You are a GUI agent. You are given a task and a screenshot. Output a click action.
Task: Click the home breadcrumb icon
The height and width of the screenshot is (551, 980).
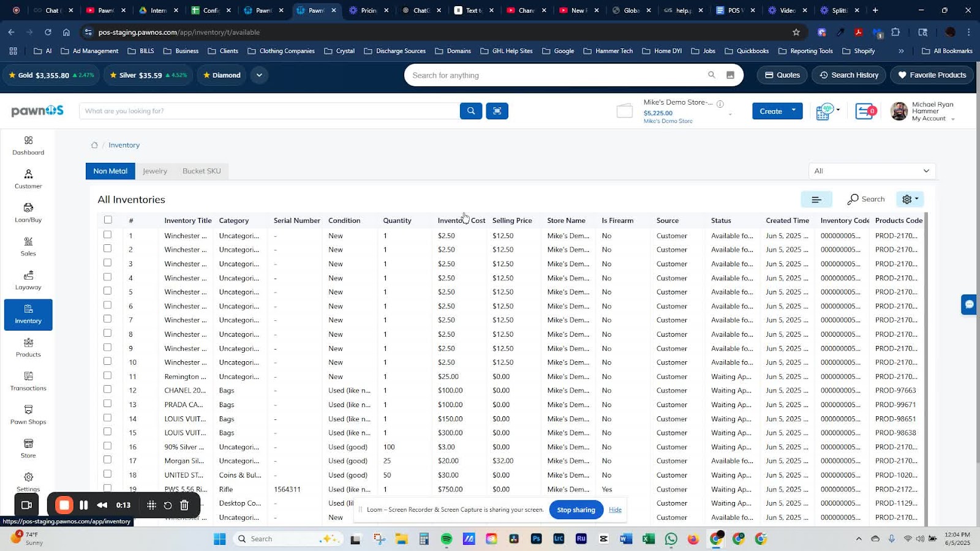point(94,145)
